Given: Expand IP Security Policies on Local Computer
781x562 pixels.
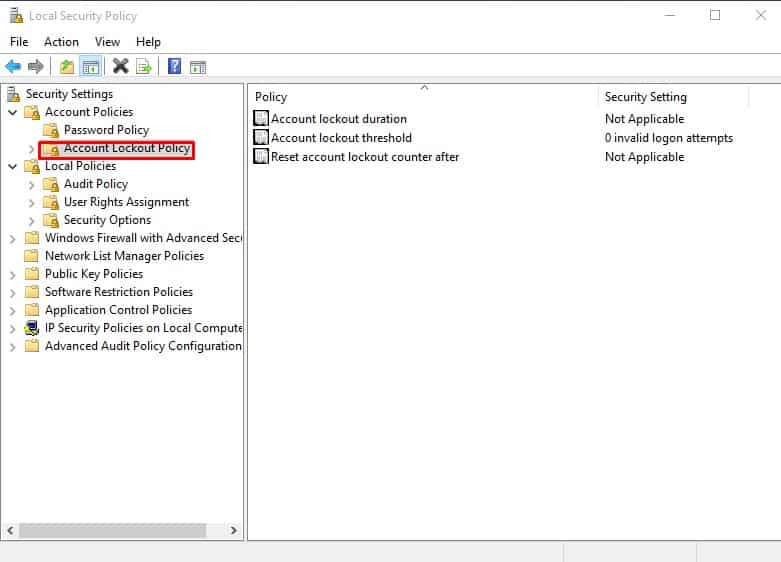Looking at the screenshot, I should (13, 328).
